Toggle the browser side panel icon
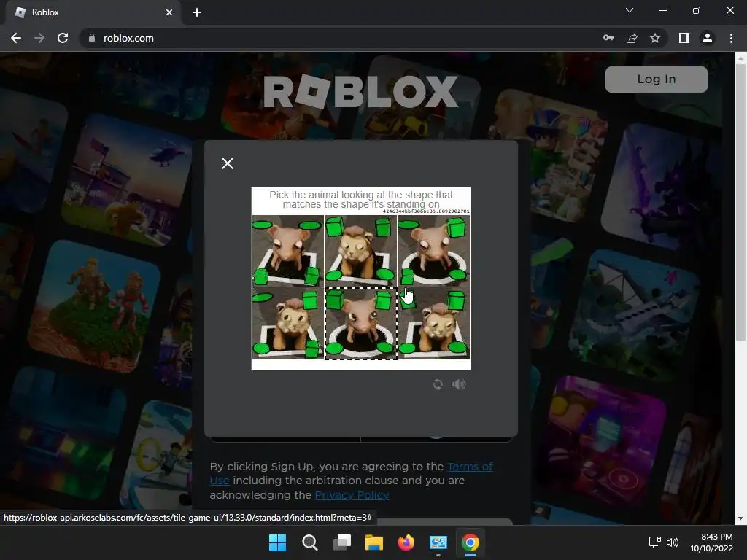The image size is (747, 560). 684,38
